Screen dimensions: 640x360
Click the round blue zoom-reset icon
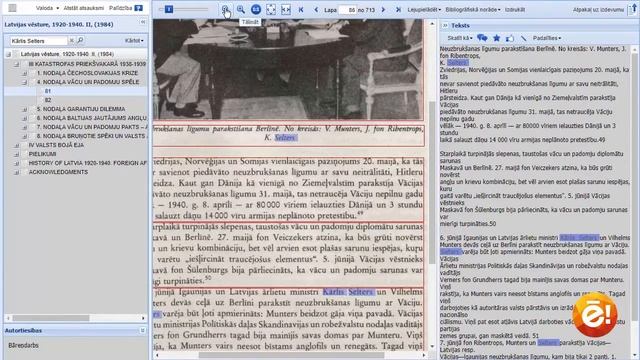pyautogui.click(x=256, y=9)
